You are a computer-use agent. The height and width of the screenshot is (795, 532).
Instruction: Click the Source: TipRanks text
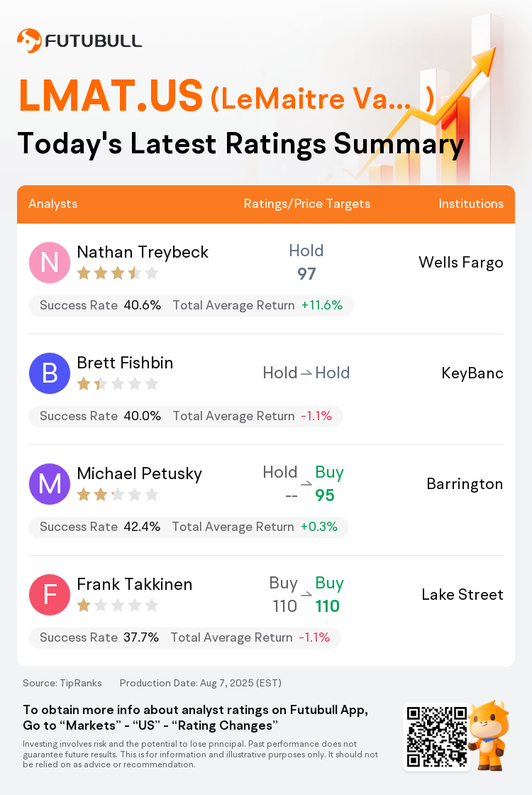(62, 683)
